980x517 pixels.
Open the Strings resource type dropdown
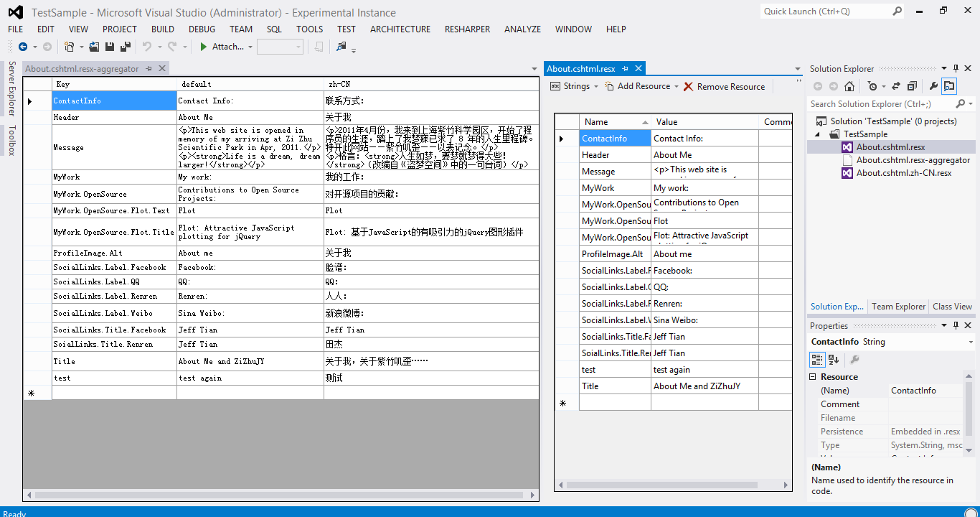click(596, 86)
